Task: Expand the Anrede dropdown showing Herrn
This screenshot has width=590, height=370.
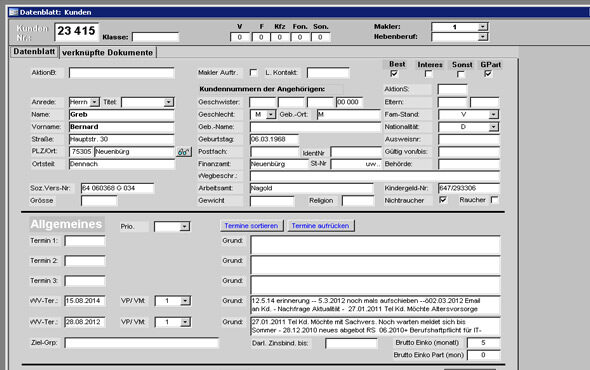Action: click(x=95, y=102)
